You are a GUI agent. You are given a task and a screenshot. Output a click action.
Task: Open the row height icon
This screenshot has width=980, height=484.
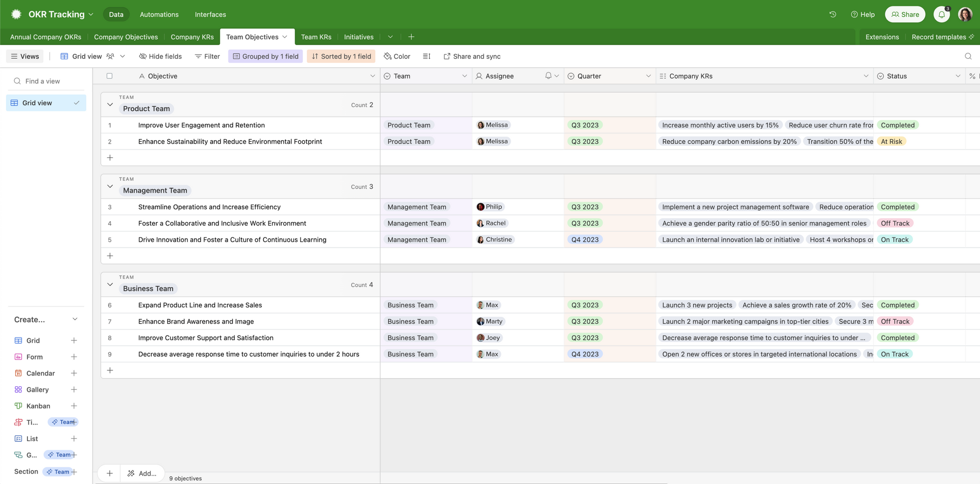(426, 56)
